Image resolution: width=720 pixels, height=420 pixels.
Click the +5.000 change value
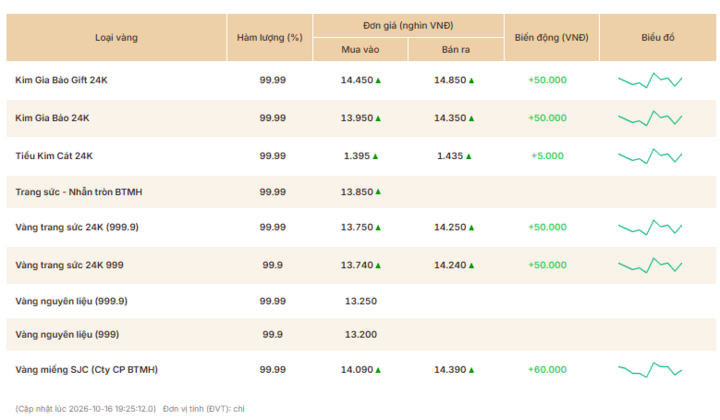[x=547, y=156]
